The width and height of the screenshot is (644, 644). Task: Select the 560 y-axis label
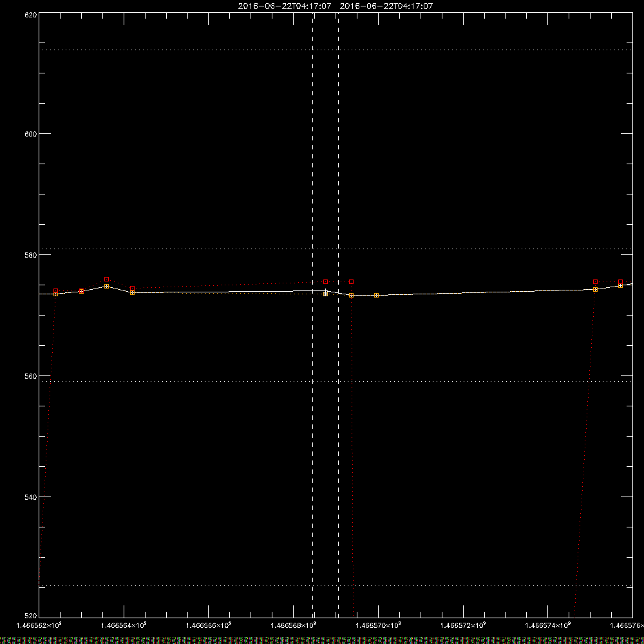31,376
